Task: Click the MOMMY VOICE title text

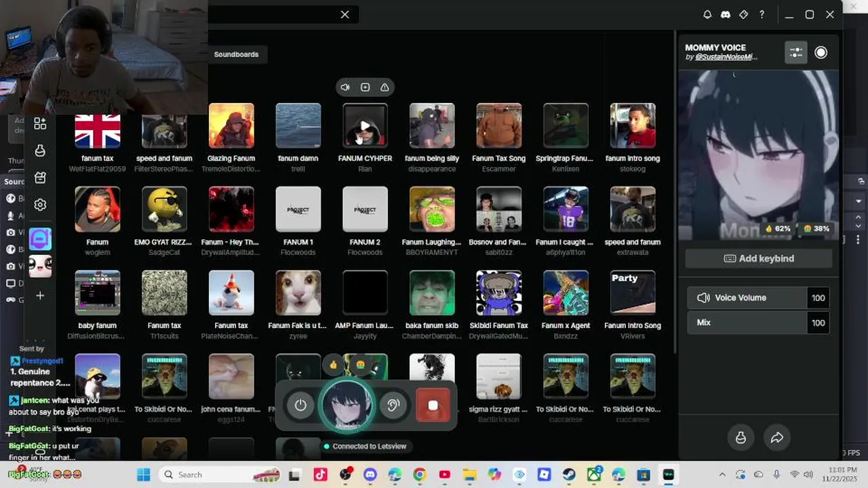Action: point(715,47)
